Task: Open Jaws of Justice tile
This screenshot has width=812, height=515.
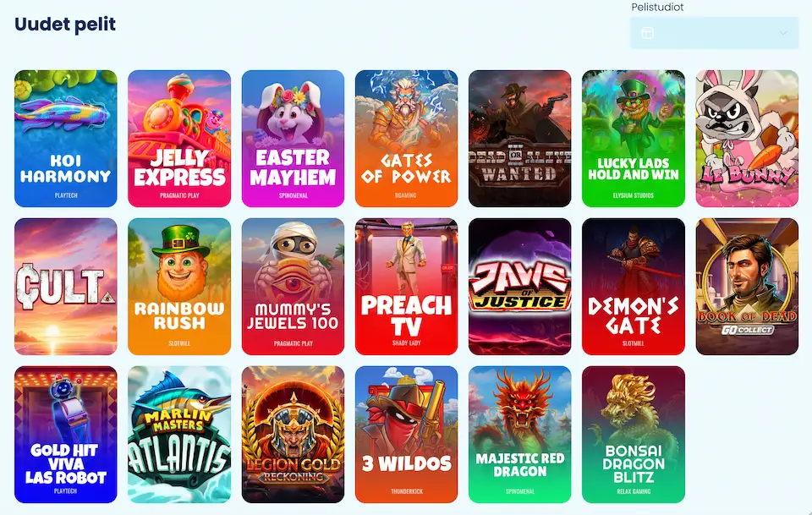Action: click(x=520, y=287)
